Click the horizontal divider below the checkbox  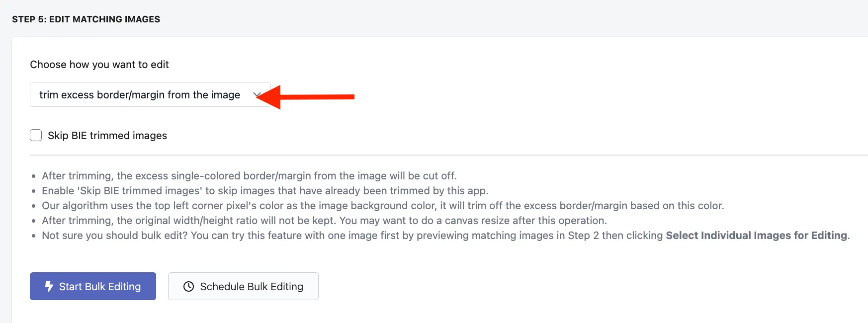point(449,155)
